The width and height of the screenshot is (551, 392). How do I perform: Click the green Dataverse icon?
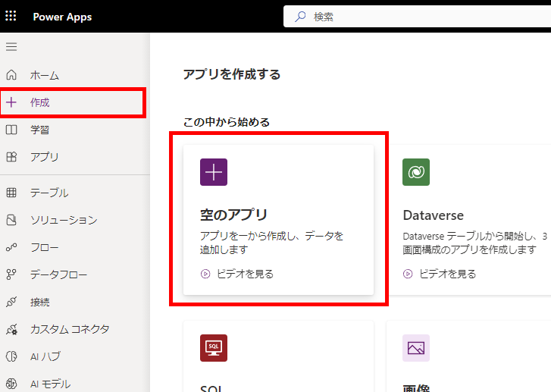tap(416, 172)
